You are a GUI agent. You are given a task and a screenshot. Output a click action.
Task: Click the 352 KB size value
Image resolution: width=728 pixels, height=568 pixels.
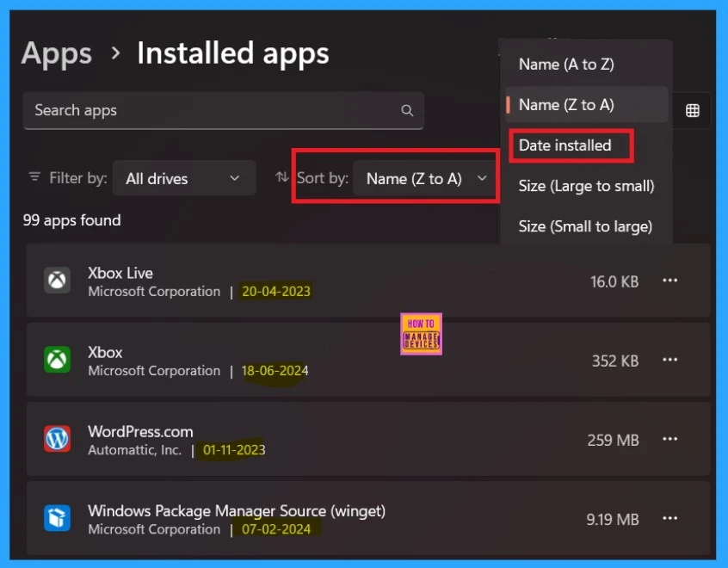pos(615,361)
